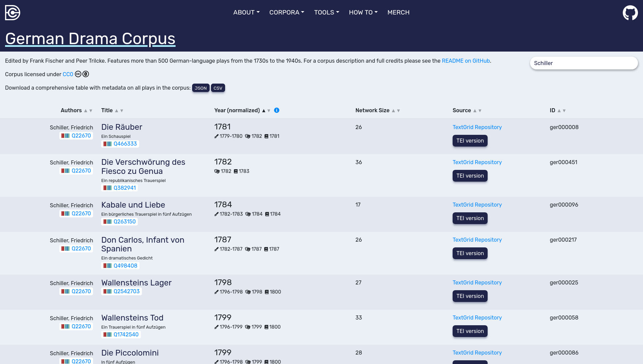
Task: Open the README on GitHub link
Action: pyautogui.click(x=466, y=61)
